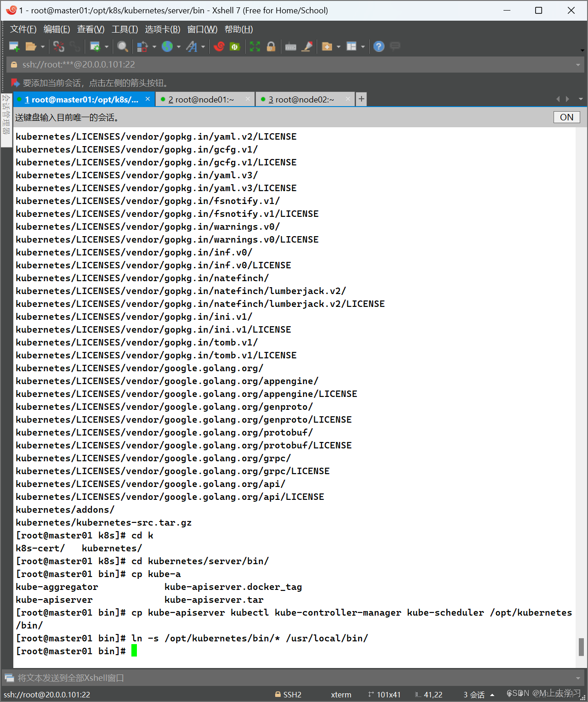Open the address bar history dropdown
This screenshot has width=588, height=702.
(578, 65)
